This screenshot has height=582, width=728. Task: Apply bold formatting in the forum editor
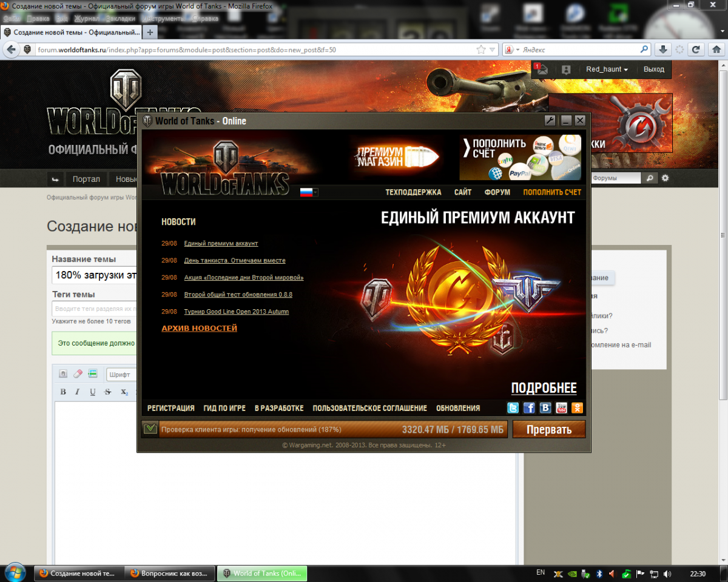62,392
